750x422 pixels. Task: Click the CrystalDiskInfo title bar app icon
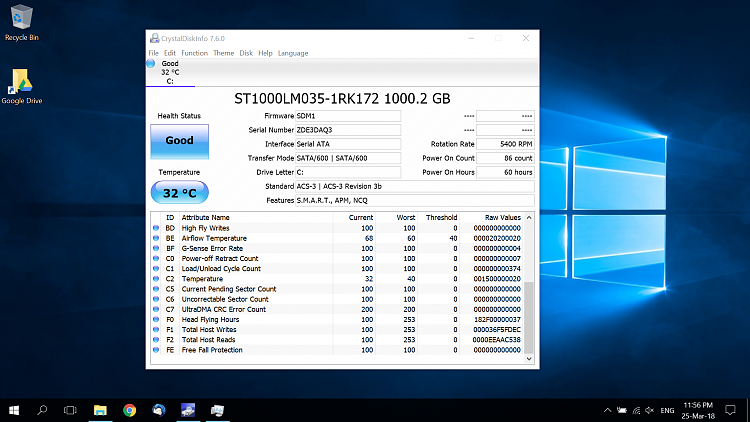click(x=154, y=38)
